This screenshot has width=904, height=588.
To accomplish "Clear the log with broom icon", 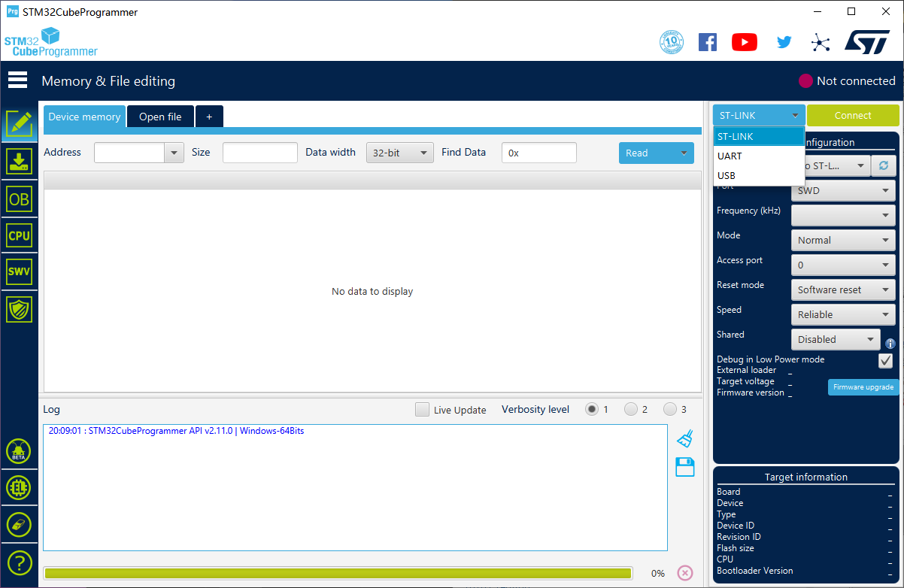I will pos(684,438).
